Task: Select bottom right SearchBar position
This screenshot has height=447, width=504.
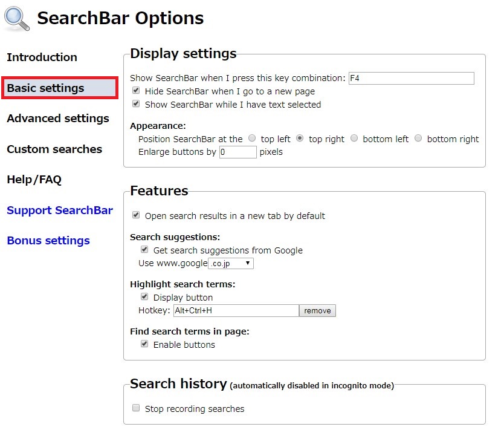Action: (418, 138)
